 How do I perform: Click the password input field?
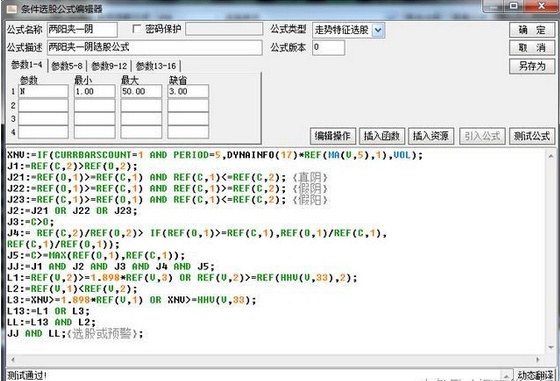[224, 29]
